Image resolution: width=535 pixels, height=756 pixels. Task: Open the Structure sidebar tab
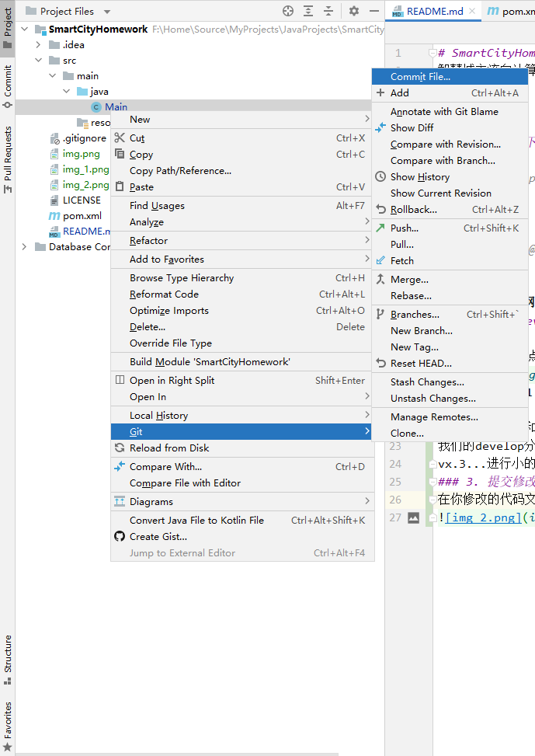7,660
